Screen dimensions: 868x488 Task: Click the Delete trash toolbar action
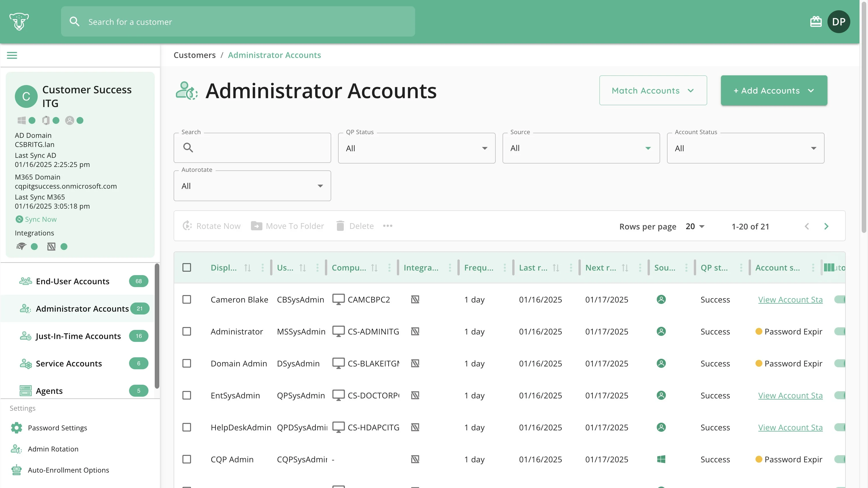pyautogui.click(x=355, y=226)
